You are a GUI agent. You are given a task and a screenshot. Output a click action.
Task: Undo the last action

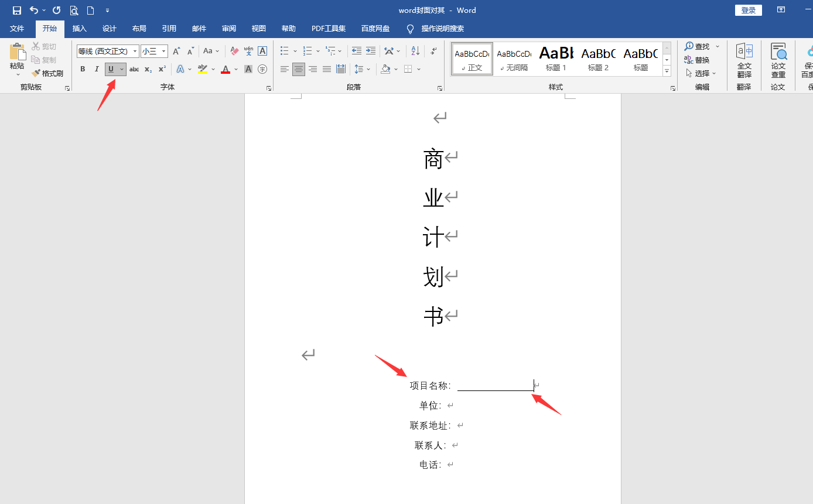[33, 11]
